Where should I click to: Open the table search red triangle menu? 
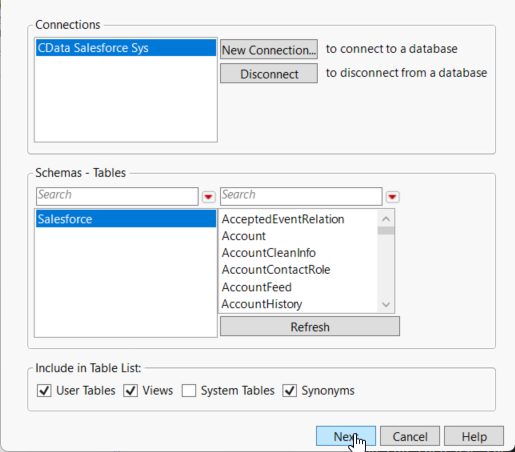coord(392,197)
